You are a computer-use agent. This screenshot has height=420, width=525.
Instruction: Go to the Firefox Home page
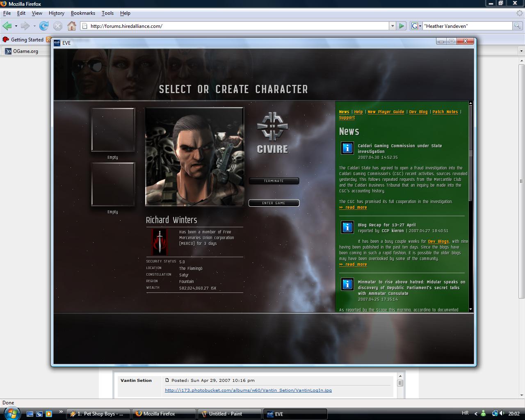click(72, 26)
